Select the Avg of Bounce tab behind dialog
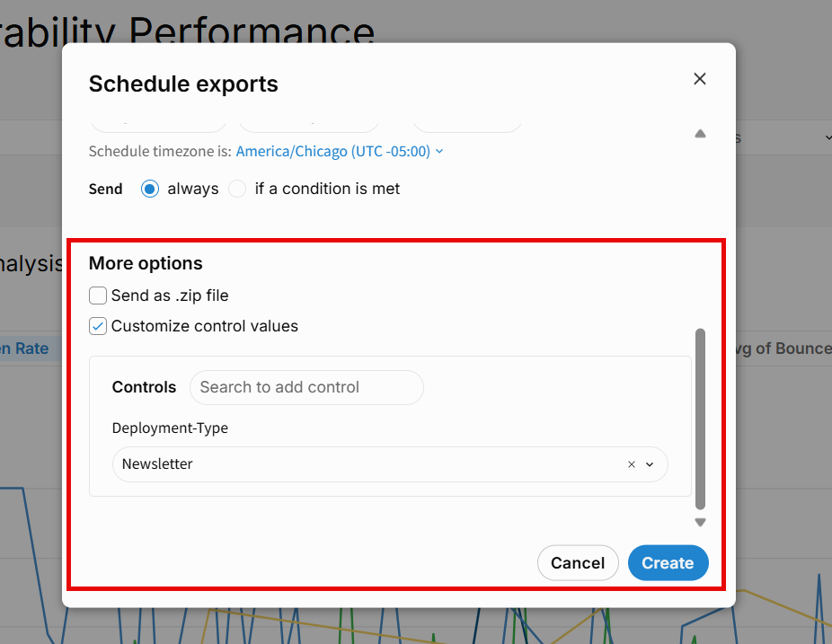 click(x=782, y=348)
